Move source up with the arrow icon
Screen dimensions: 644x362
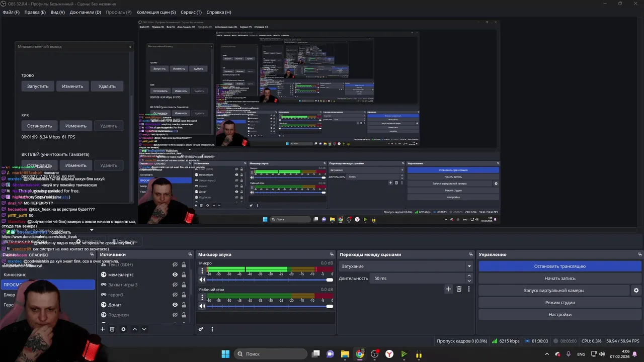[x=134, y=329]
